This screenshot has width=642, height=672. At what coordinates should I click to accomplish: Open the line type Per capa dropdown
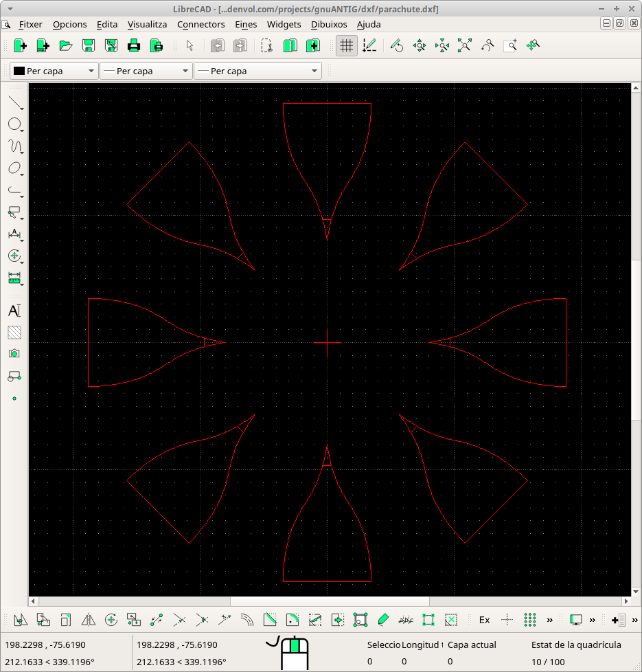257,71
